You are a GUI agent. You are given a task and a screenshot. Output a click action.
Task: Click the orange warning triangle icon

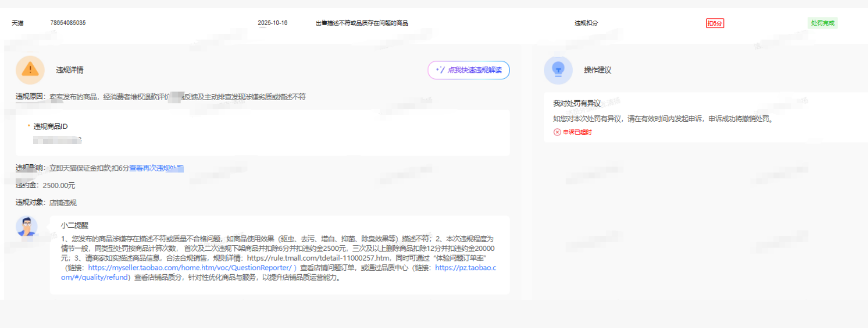tap(30, 70)
